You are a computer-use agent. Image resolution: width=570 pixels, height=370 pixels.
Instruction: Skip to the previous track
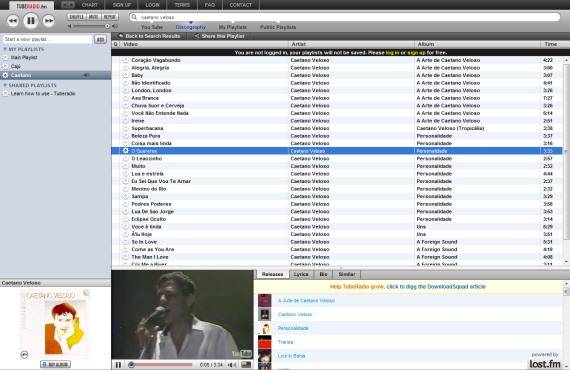pos(13,21)
